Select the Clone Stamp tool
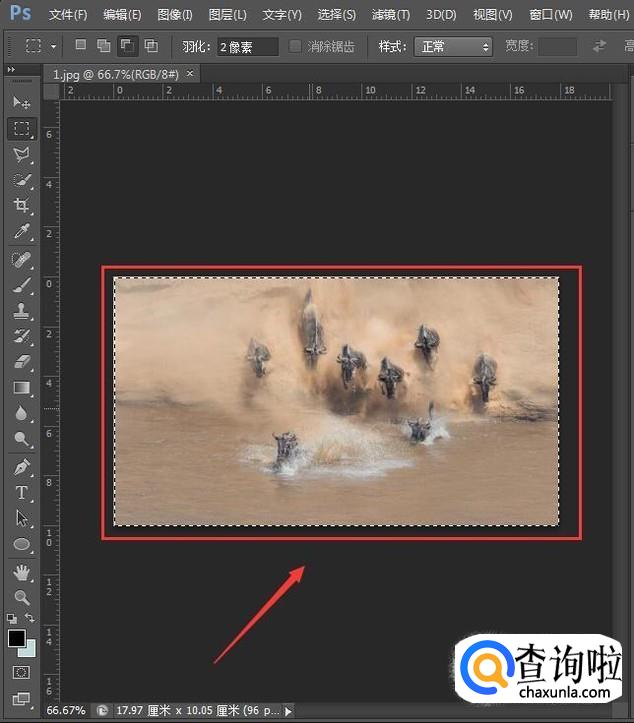Image resolution: width=634 pixels, height=723 pixels. [21, 310]
